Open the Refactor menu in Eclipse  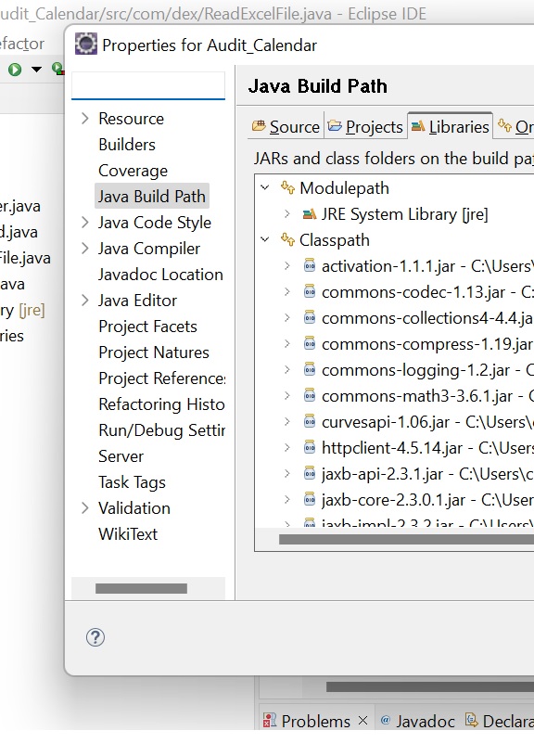(x=21, y=44)
